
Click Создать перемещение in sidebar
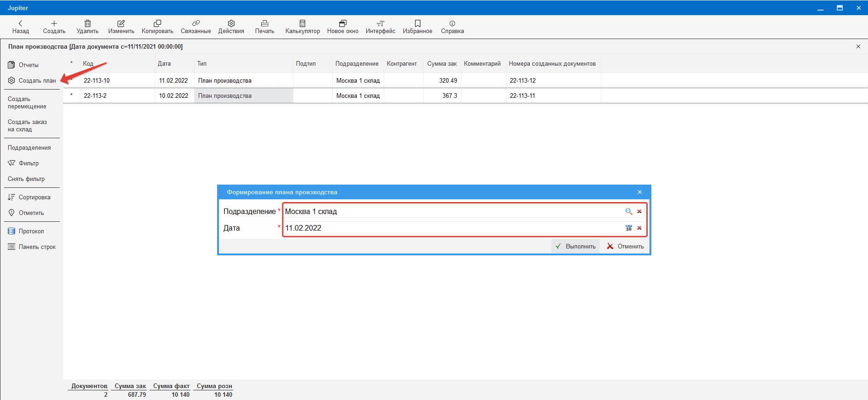coord(27,102)
